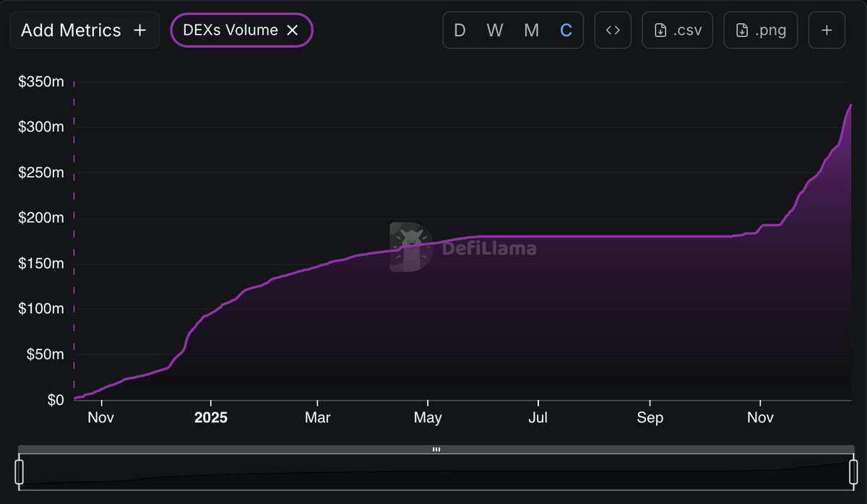
Task: Click the Mar x-axis label
Action: 318,418
